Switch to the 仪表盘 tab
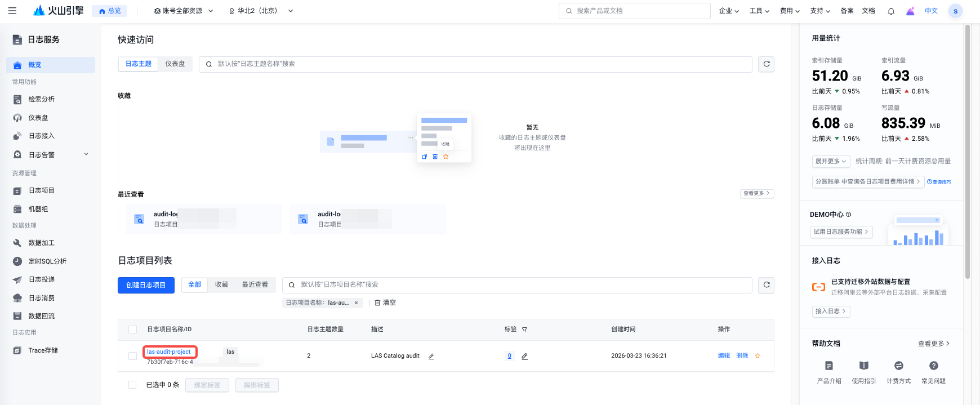980x405 pixels. pos(175,64)
